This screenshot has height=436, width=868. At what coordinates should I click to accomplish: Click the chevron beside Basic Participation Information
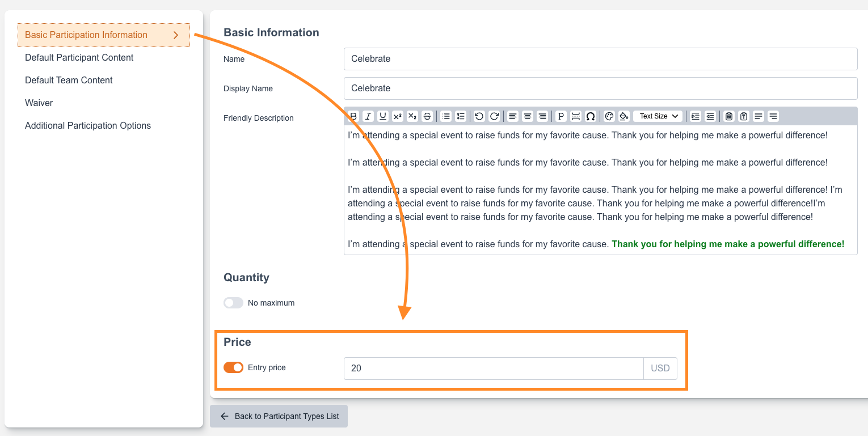[176, 35]
